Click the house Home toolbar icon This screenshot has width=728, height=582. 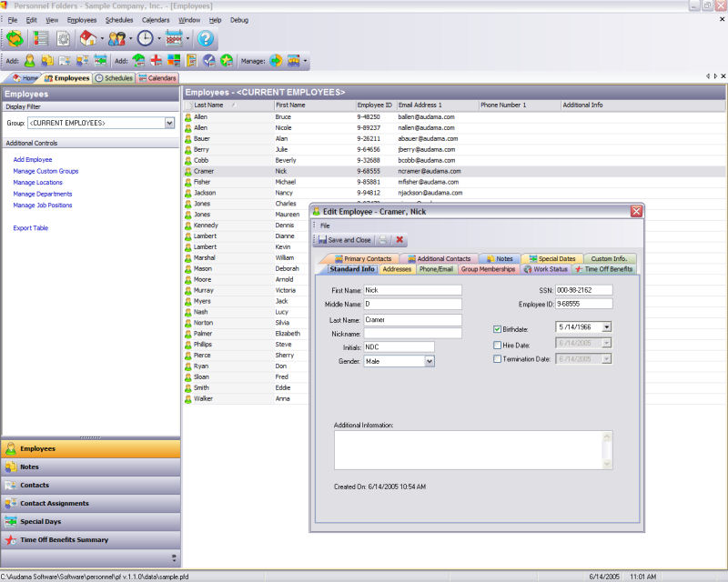pyautogui.click(x=88, y=38)
